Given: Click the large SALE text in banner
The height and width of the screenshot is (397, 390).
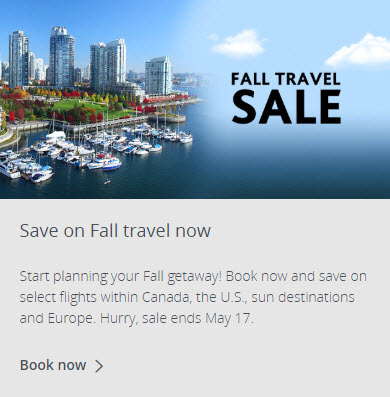Looking at the screenshot, I should (286, 107).
